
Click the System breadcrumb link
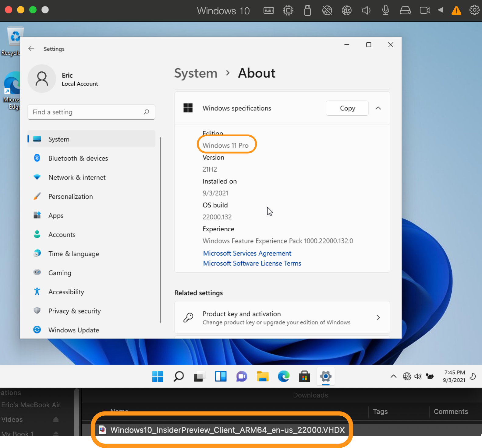click(x=196, y=73)
